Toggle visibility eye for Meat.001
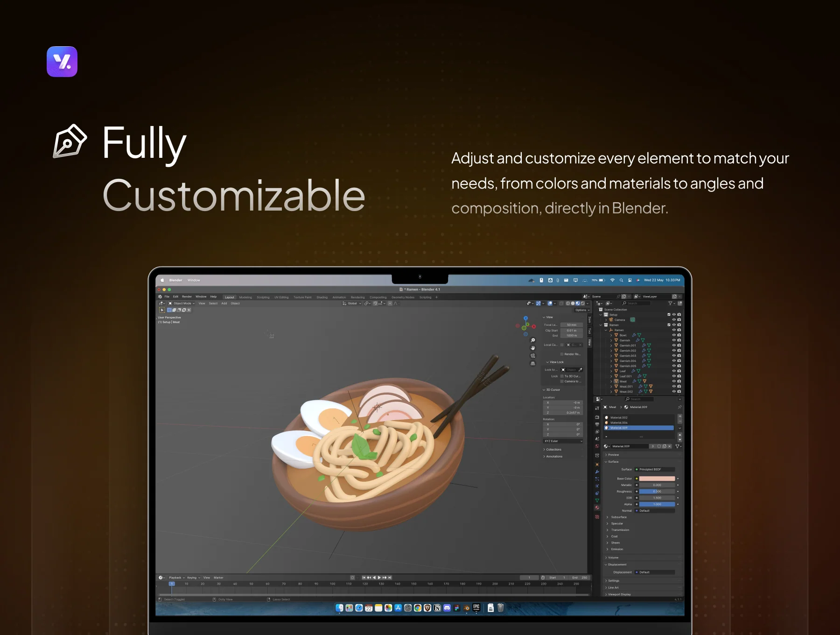The image size is (840, 635). point(674,387)
